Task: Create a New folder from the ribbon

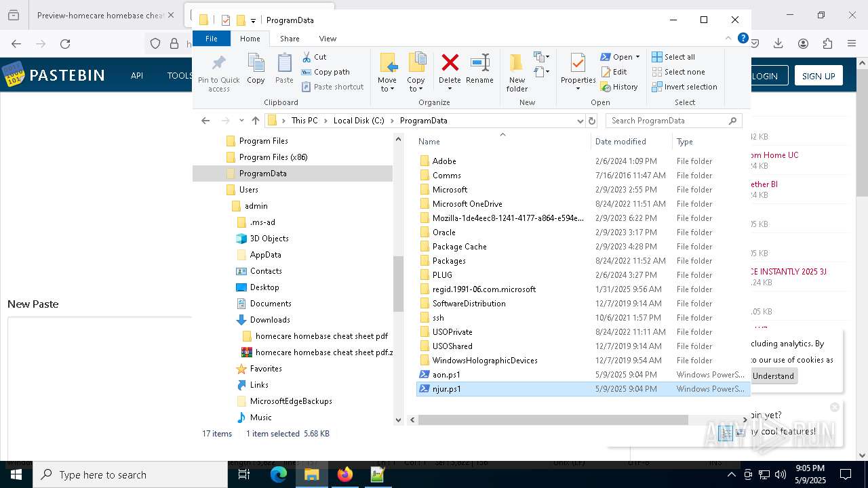Action: (517, 72)
